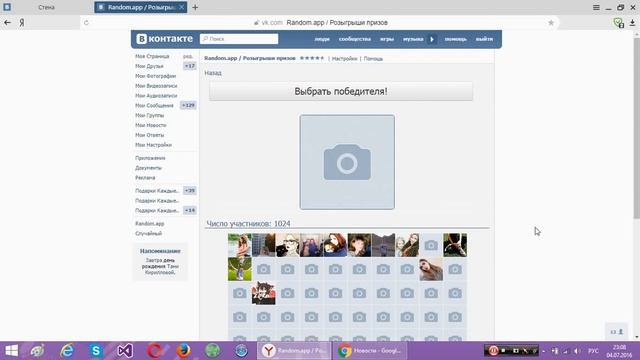
Task: Open Мои Сообщения in sidebar
Action: tap(154, 105)
